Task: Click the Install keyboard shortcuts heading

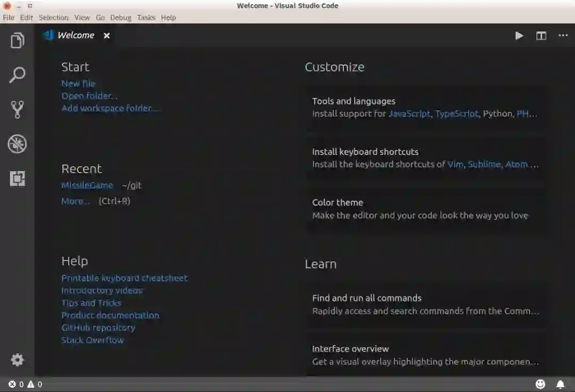Action: click(365, 152)
